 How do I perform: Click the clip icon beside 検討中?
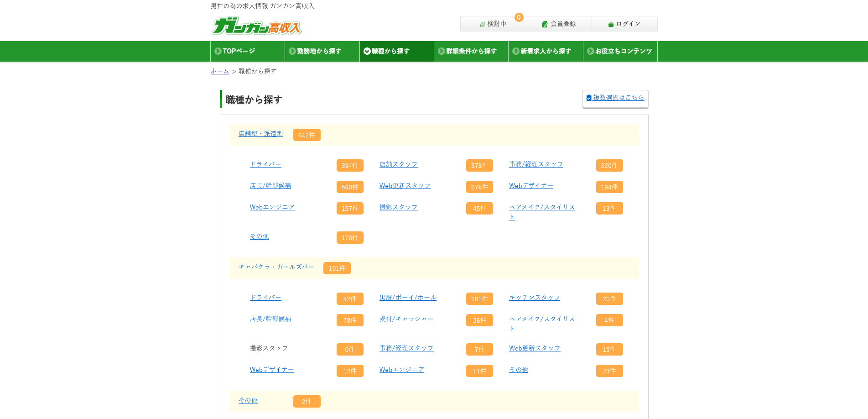(483, 24)
